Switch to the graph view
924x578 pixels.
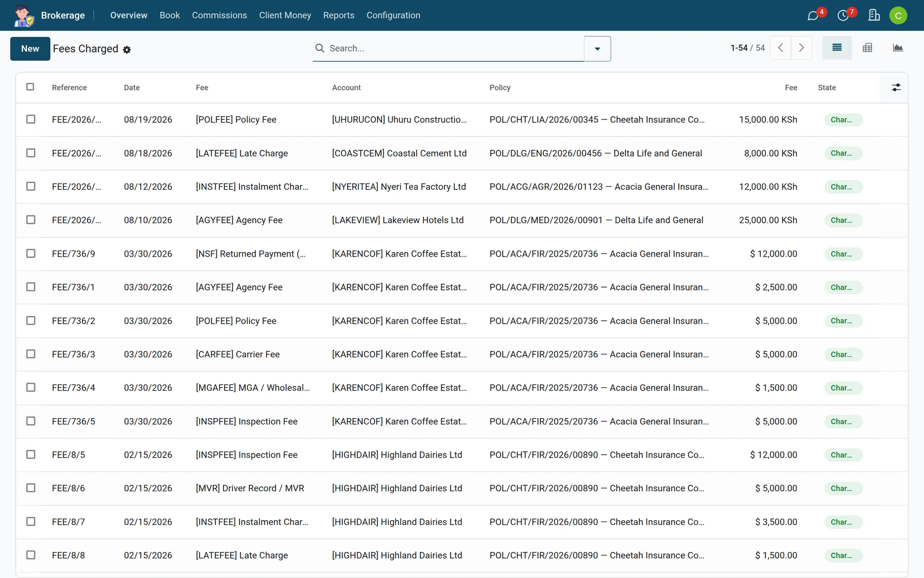[898, 48]
